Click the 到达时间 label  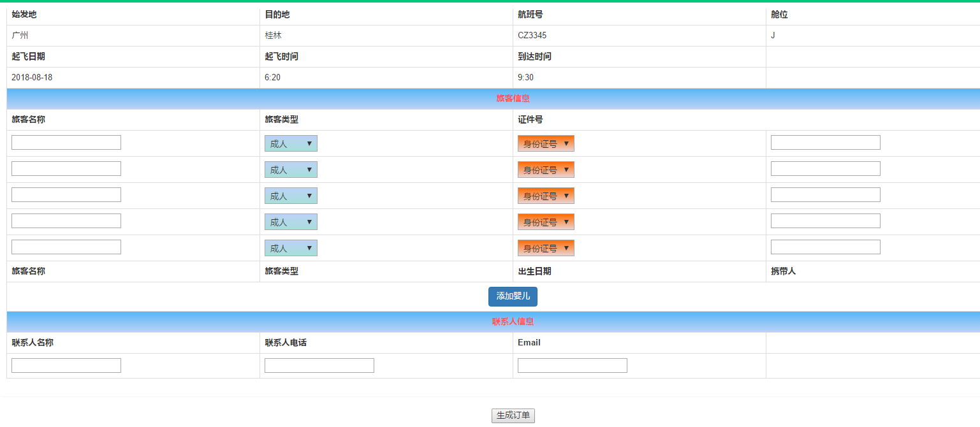pyautogui.click(x=534, y=56)
